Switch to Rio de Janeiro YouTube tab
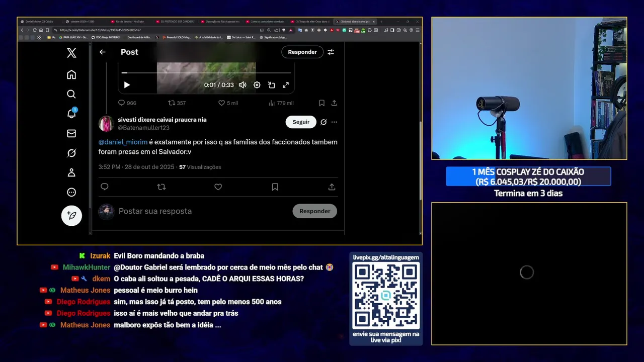The width and height of the screenshot is (644, 362). point(130,22)
